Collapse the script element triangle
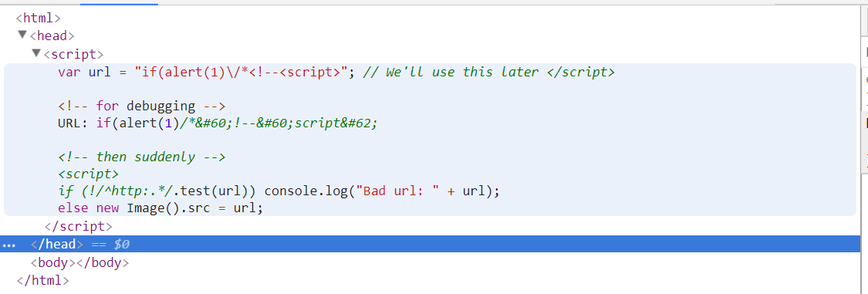This screenshot has height=294, width=868. point(36,53)
